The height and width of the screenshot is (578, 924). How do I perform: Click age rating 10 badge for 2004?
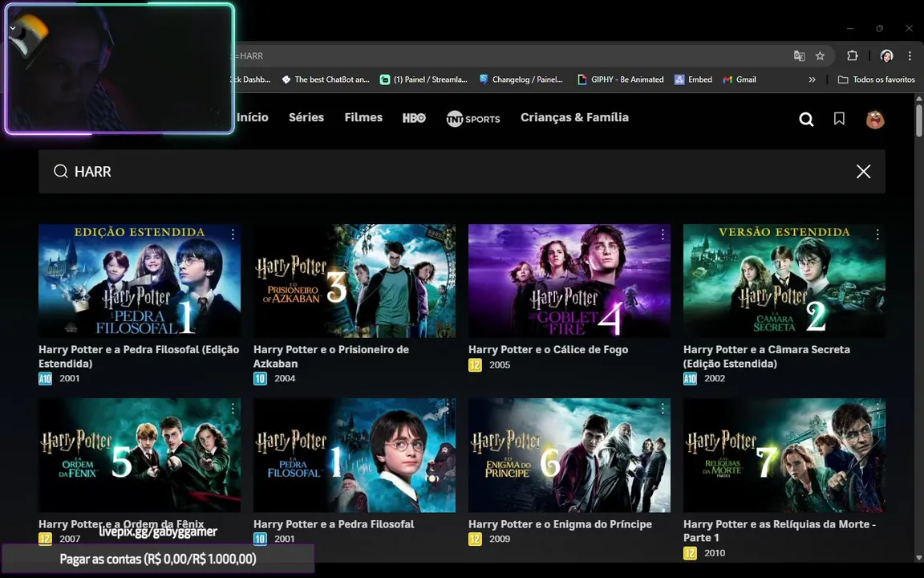(x=260, y=379)
